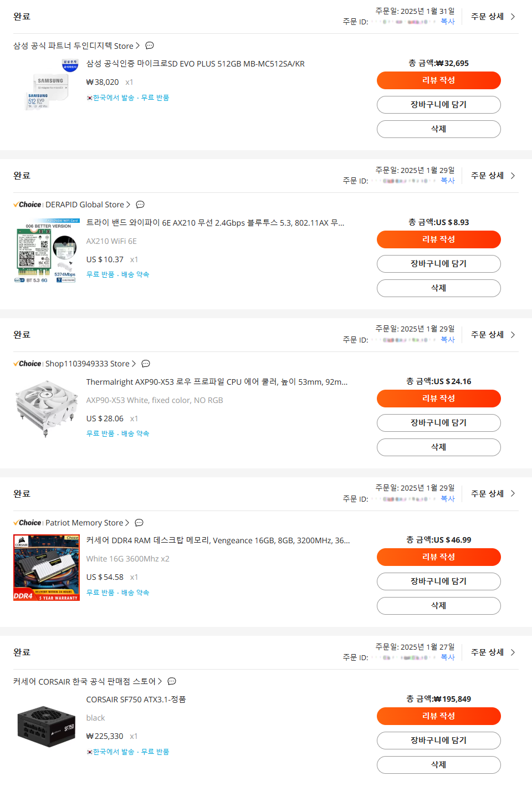Open Thermalright AXP90-X53 product title link
Image resolution: width=532 pixels, height=786 pixels.
pyautogui.click(x=217, y=382)
